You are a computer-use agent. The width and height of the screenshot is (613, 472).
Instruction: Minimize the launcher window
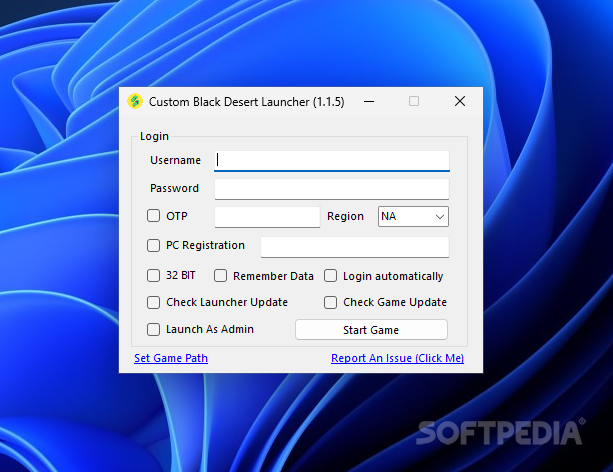[369, 102]
